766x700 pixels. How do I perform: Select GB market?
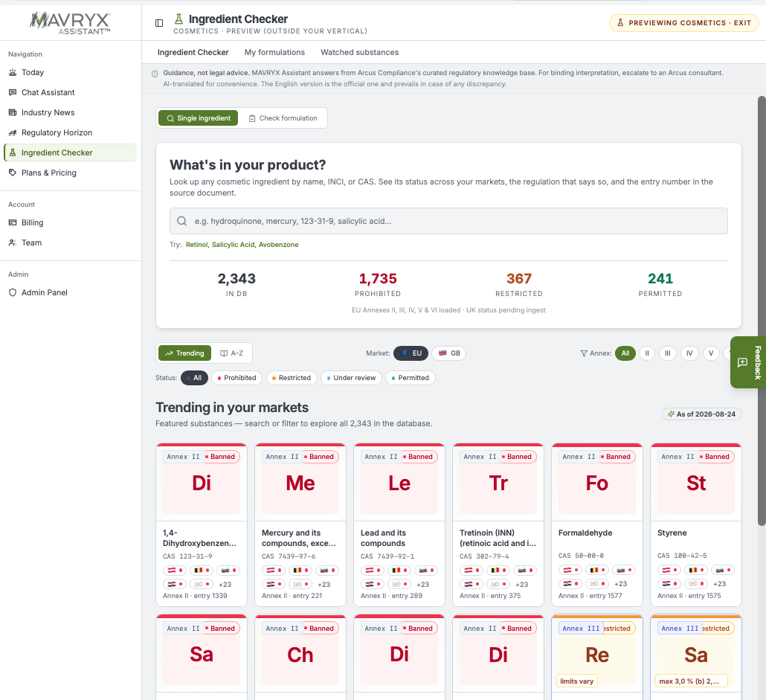[x=449, y=353]
